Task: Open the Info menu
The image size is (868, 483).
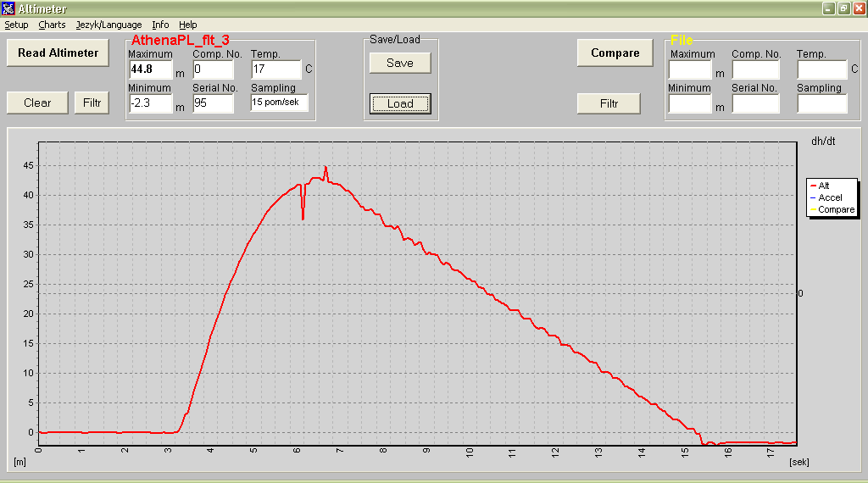Action: pyautogui.click(x=160, y=25)
